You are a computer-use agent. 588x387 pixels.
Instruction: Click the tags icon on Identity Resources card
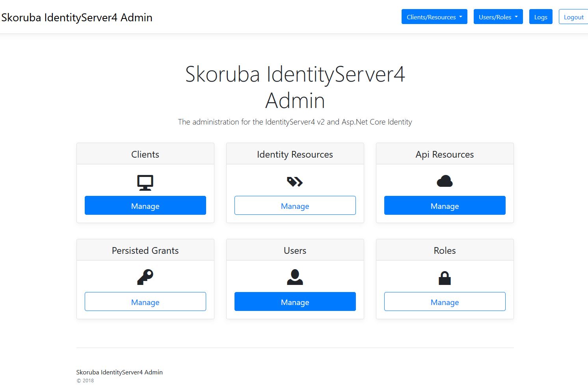pos(295,182)
